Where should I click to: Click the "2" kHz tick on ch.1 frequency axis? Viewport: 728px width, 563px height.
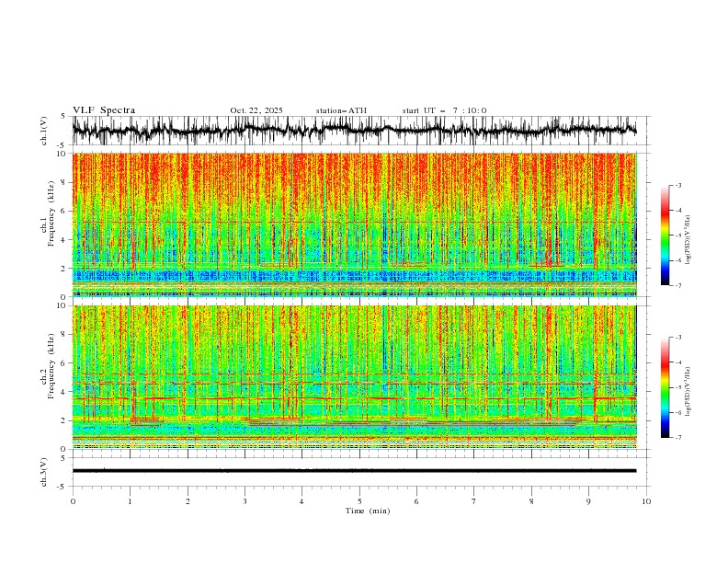[64, 269]
